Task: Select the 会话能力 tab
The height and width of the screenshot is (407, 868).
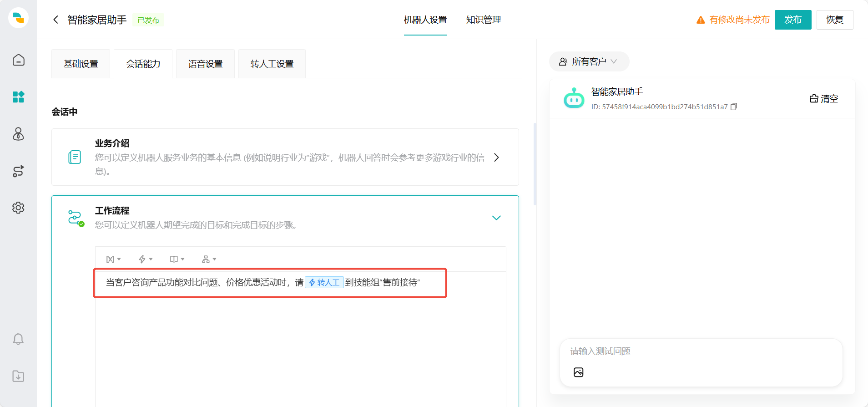Action: 143,64
